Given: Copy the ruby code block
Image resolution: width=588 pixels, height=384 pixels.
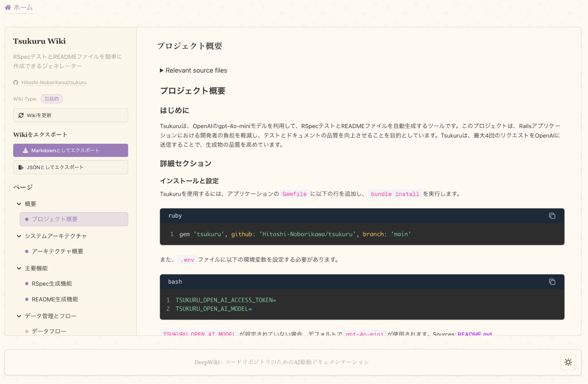Looking at the screenshot, I should (552, 216).
